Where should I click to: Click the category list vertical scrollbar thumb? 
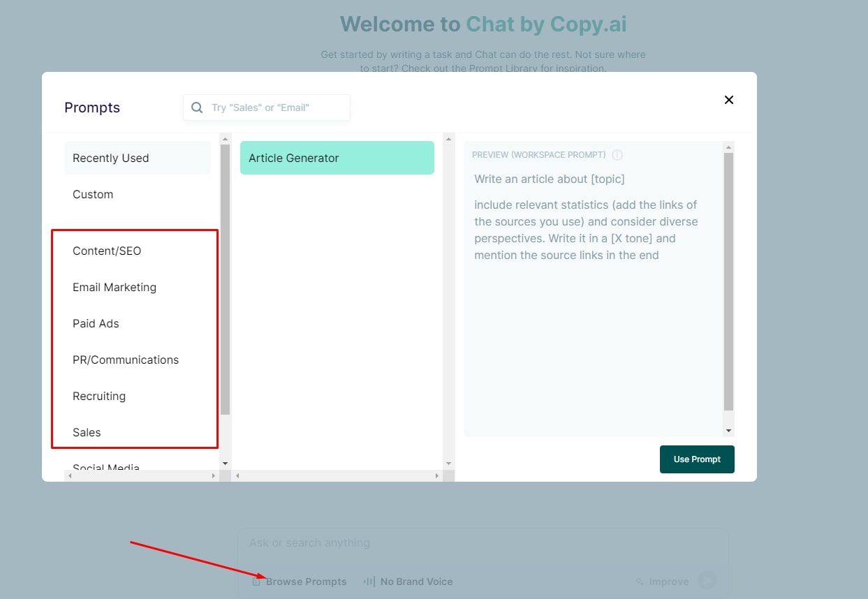point(225,279)
